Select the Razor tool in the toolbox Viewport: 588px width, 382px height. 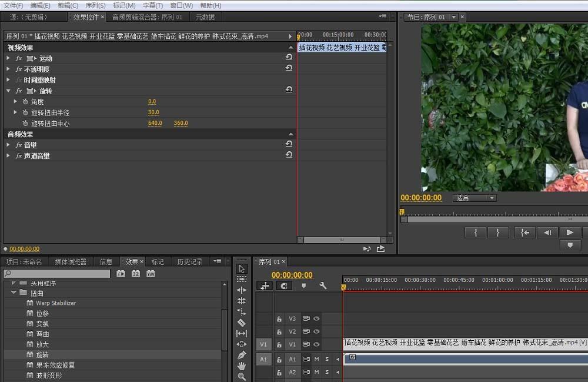point(242,323)
